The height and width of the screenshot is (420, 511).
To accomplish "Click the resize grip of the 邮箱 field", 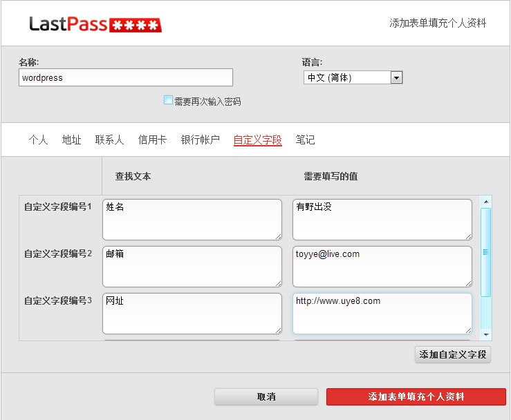I will (278, 284).
